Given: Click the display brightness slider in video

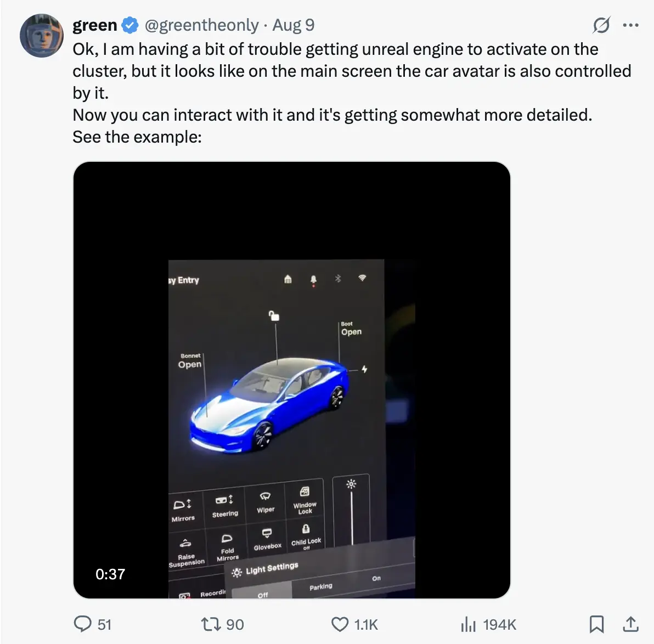Looking at the screenshot, I should (x=352, y=510).
